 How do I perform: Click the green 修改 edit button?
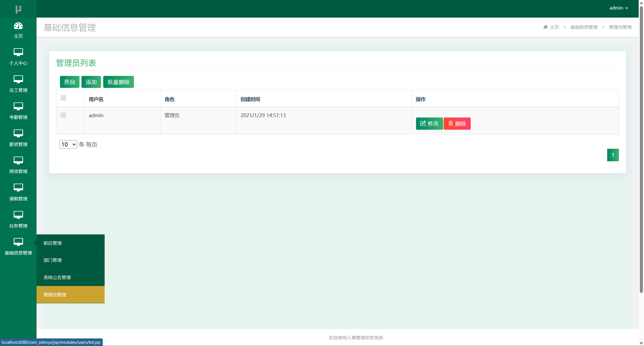pyautogui.click(x=429, y=124)
